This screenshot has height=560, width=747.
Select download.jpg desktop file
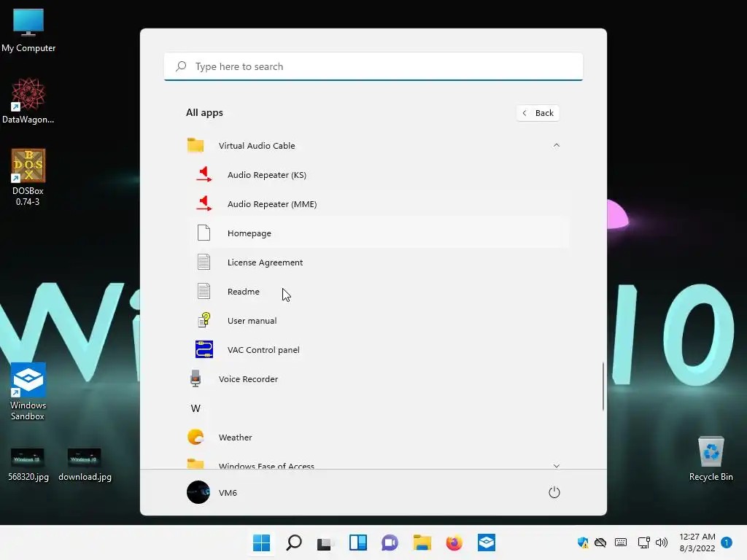click(x=85, y=464)
